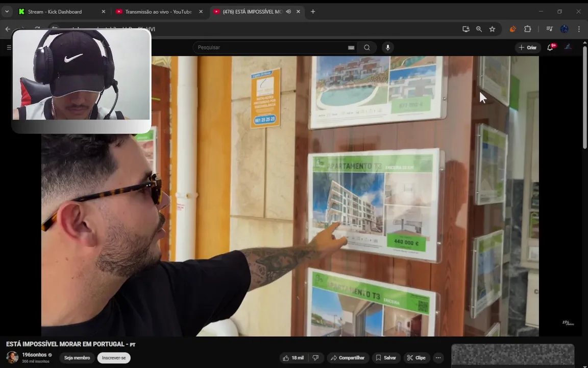Image resolution: width=588 pixels, height=368 pixels.
Task: Mute the tab via speaker icon
Action: 288,12
